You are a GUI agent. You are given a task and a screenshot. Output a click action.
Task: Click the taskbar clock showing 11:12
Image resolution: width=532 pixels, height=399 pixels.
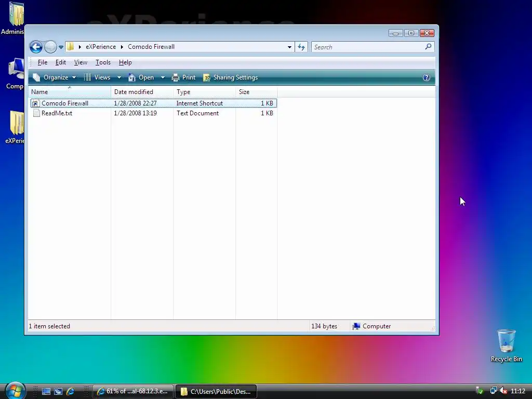coord(518,391)
